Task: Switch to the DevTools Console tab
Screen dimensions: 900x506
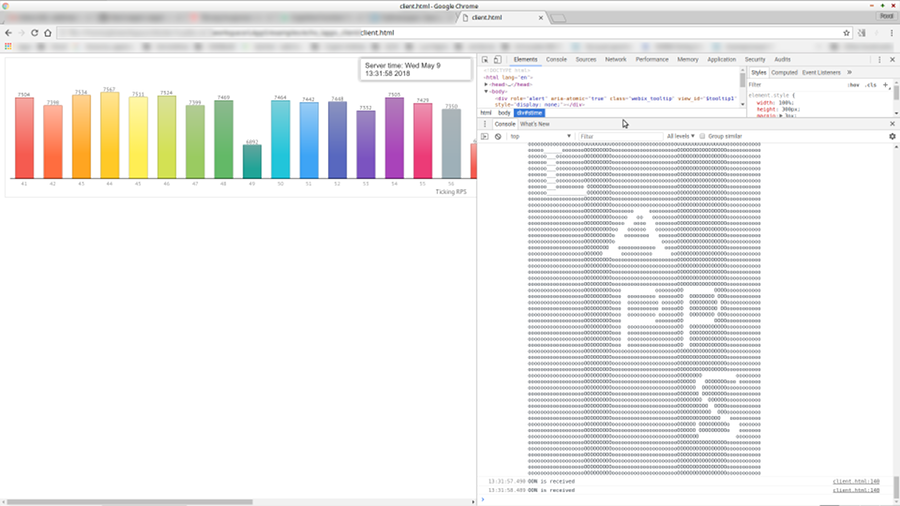Action: tap(556, 60)
